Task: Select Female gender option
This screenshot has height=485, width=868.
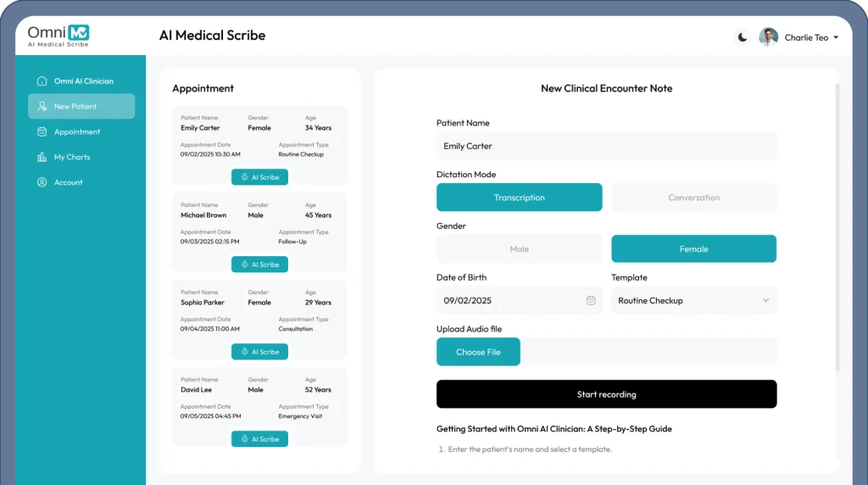Action: coord(693,249)
